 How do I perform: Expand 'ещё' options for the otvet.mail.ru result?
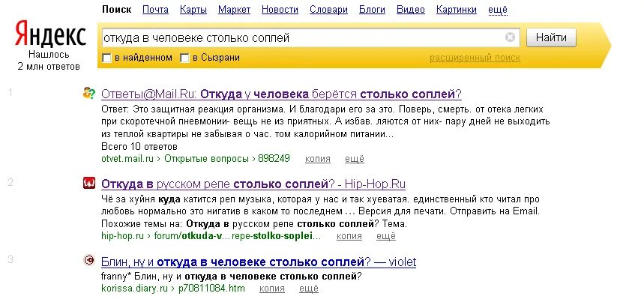coord(355,159)
